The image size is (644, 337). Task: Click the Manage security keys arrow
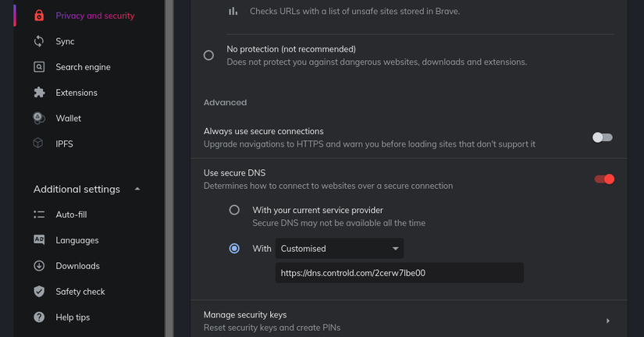[x=608, y=321]
